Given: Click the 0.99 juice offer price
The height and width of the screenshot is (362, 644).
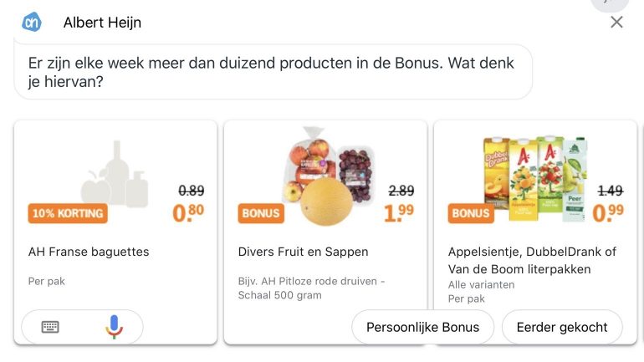Looking at the screenshot, I should [x=608, y=213].
